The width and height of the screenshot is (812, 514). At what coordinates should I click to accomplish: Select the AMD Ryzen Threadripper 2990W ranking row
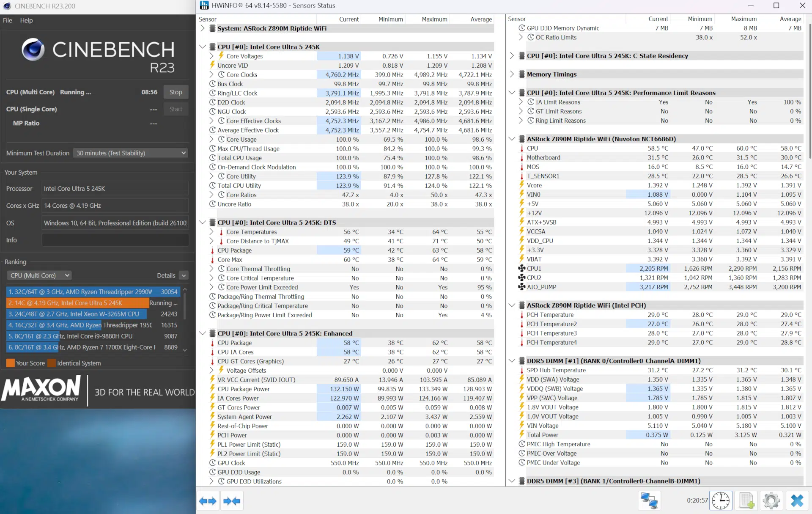point(93,292)
